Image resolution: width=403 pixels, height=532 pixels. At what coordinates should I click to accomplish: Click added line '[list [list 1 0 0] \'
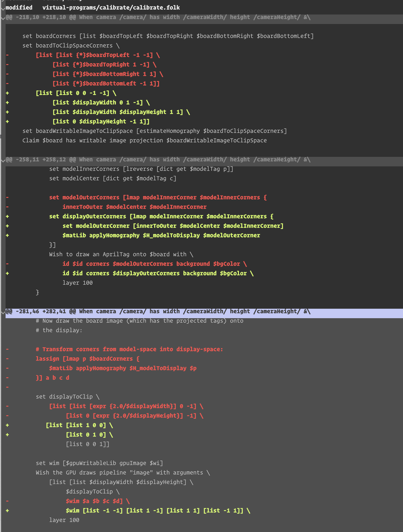[x=79, y=425]
